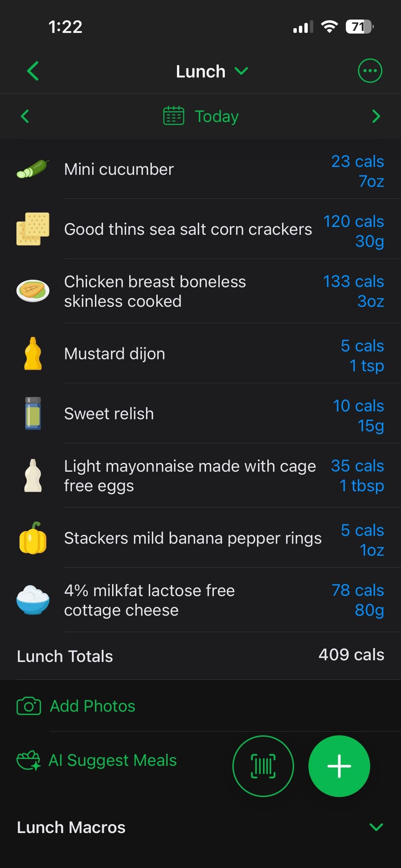Tap the Mustard dijon bottle icon
Image resolution: width=401 pixels, height=868 pixels.
(x=33, y=354)
